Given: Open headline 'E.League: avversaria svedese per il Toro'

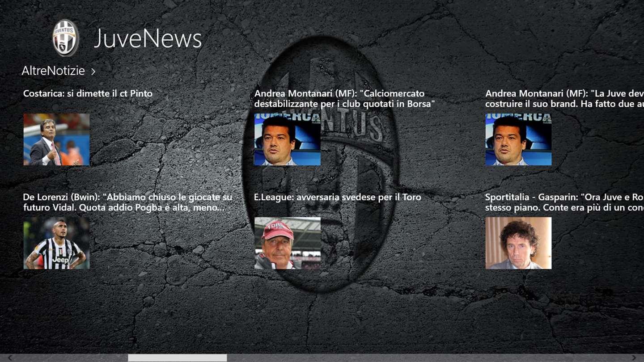Looking at the screenshot, I should coord(338,197).
